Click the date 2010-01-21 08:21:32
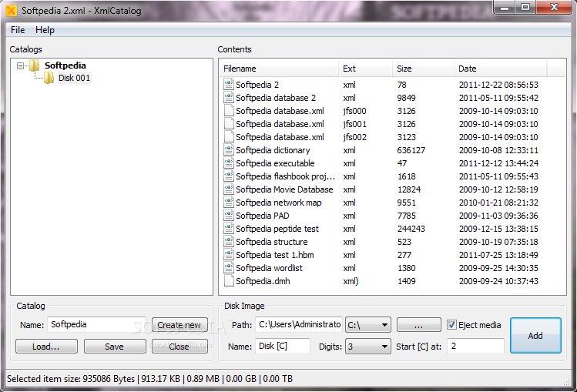Image resolution: width=577 pixels, height=392 pixels. point(498,203)
